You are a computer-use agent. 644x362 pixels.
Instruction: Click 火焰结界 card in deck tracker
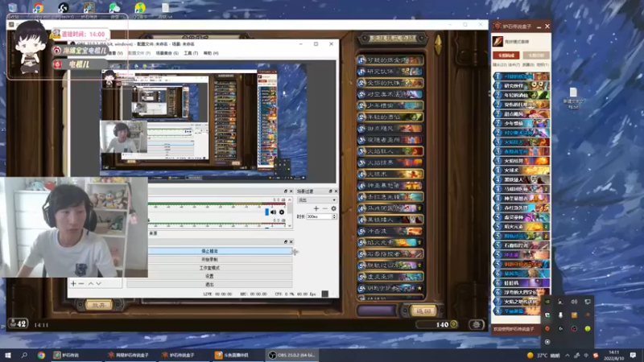522,161
